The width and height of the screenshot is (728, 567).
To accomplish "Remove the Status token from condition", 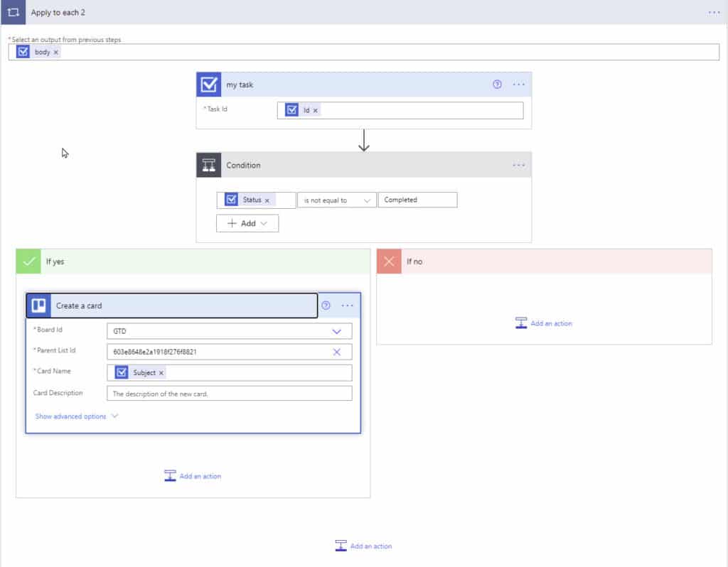I will (267, 200).
